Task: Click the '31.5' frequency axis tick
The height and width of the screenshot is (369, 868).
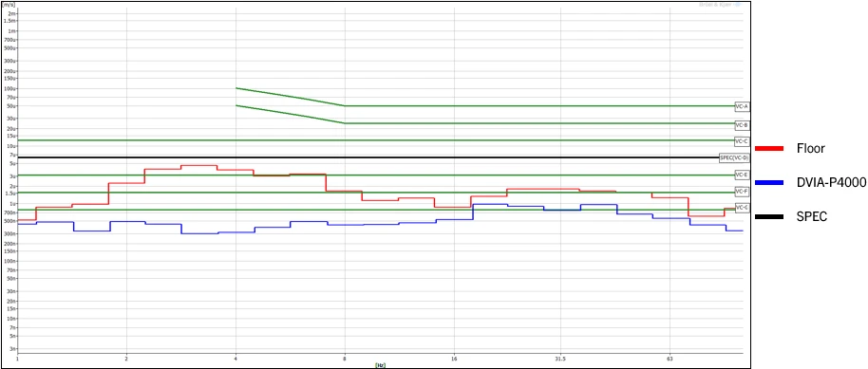Action: [x=560, y=359]
